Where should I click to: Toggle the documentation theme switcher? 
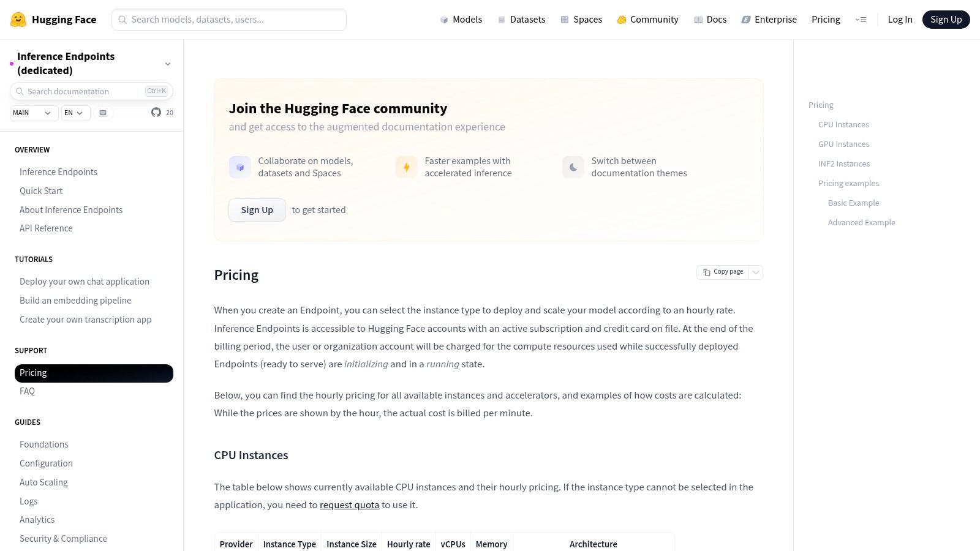tap(103, 113)
